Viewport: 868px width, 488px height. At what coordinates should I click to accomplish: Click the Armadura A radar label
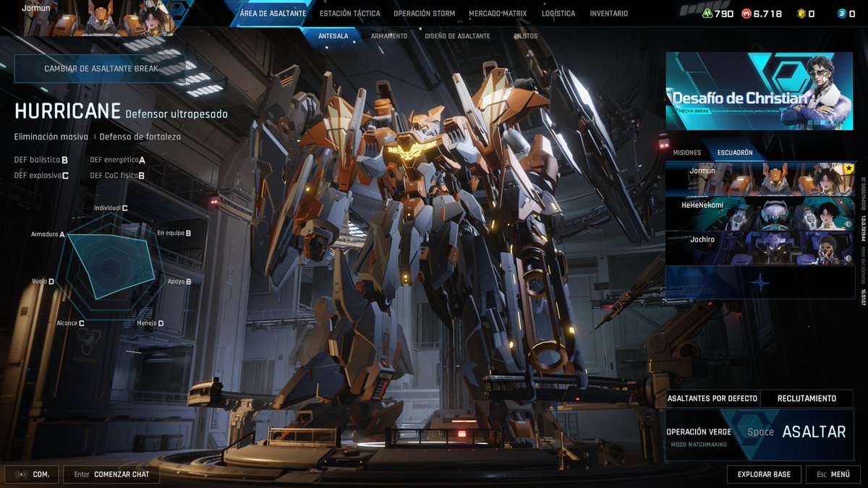48,234
